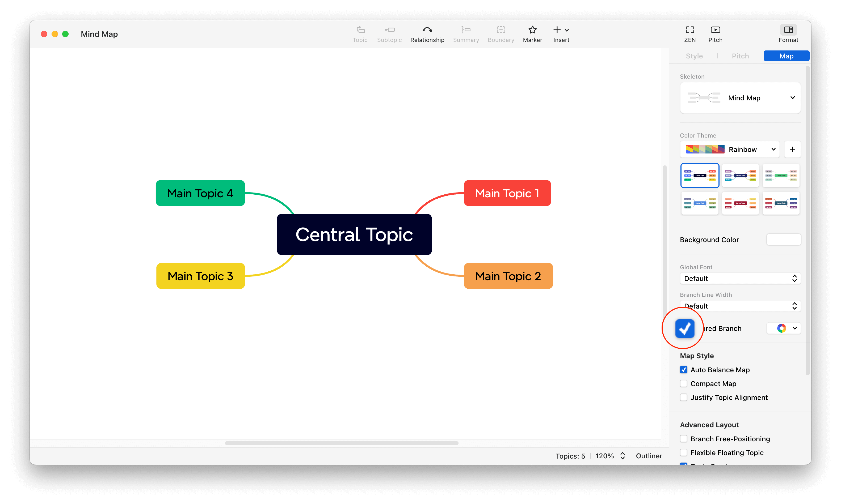
Task: Switch to the Pitch tab in panel
Action: [x=740, y=56]
